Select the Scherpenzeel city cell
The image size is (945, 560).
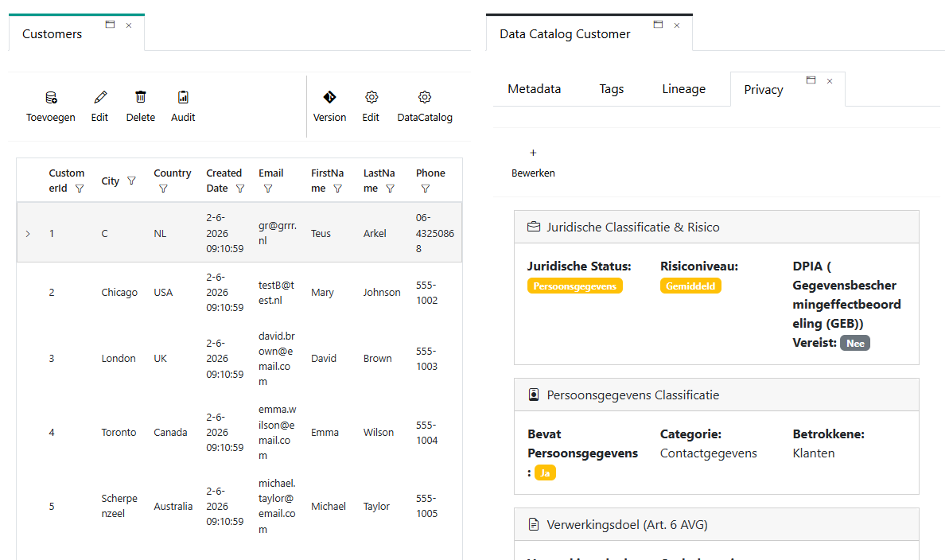coord(119,506)
